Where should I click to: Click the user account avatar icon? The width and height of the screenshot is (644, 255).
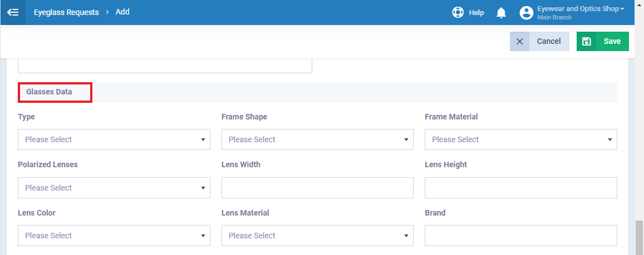pos(526,13)
